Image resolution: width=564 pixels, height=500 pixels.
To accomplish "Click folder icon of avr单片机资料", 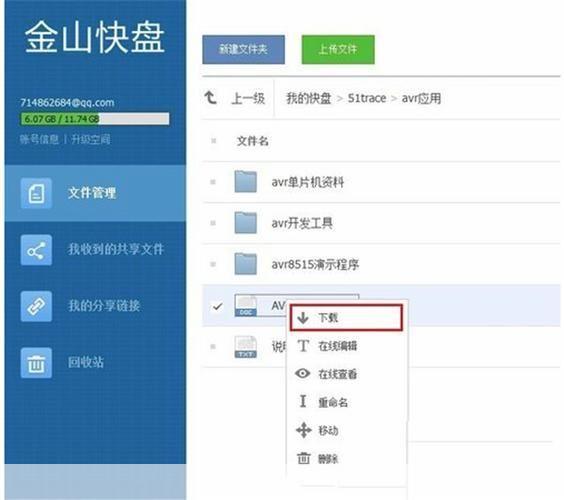I will pyautogui.click(x=246, y=182).
